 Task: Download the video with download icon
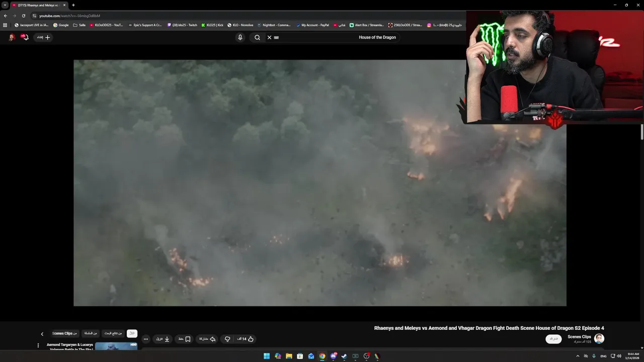tap(163, 339)
